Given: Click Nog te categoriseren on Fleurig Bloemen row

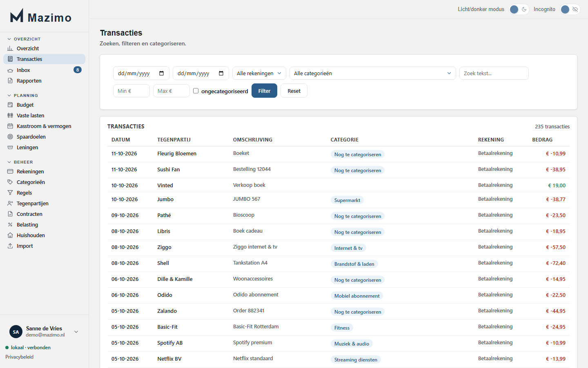Looking at the screenshot, I should click(358, 155).
